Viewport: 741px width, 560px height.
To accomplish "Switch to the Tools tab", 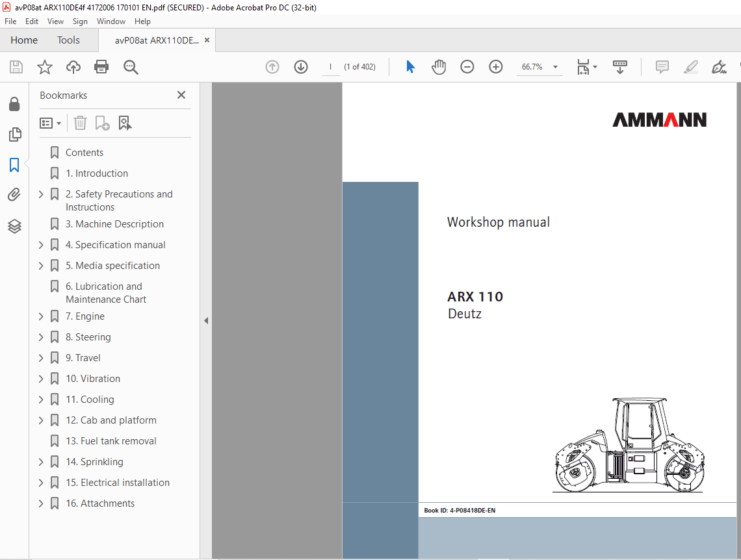I will pyautogui.click(x=68, y=40).
